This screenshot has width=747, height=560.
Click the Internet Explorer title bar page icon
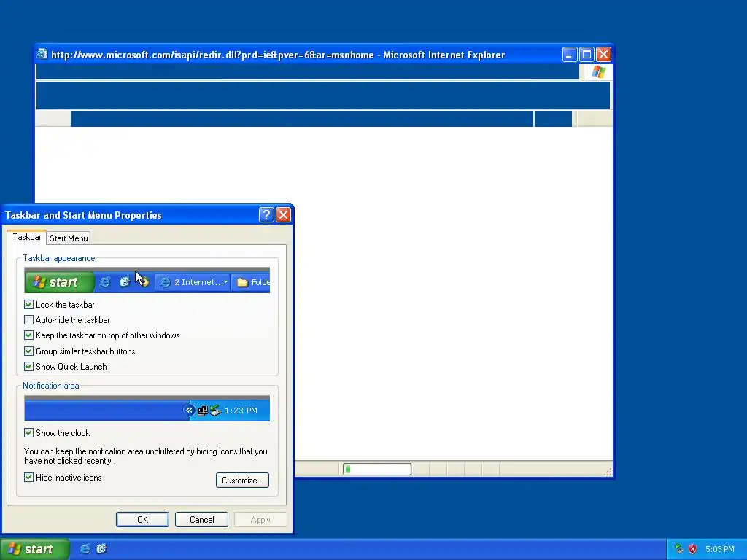(x=42, y=54)
